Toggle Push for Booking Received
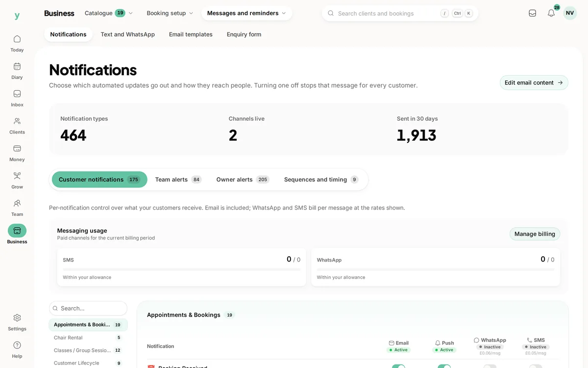 click(x=444, y=366)
